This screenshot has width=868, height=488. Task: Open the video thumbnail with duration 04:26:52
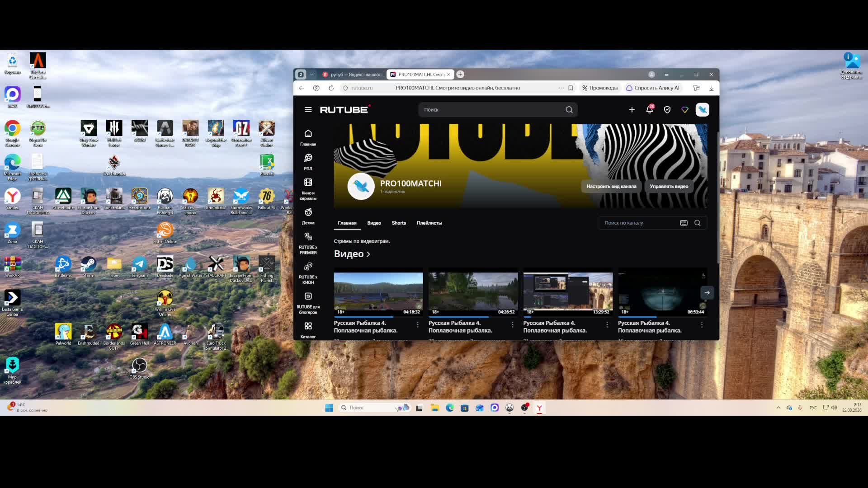473,293
